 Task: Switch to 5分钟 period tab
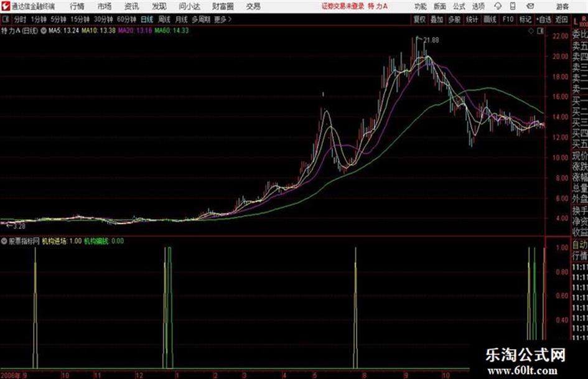point(58,19)
